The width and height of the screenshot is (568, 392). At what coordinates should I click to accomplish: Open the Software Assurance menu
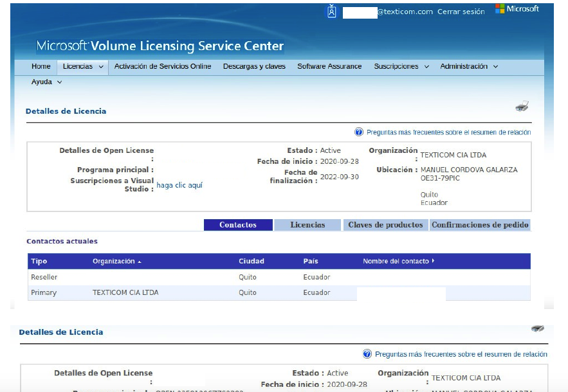[x=329, y=66]
